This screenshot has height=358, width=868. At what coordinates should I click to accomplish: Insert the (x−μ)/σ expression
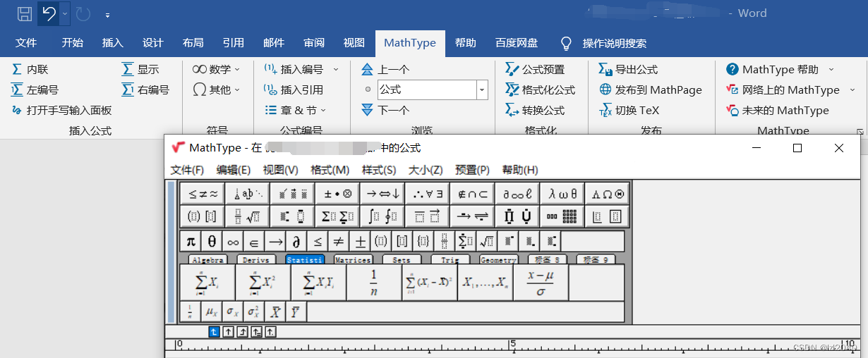[x=541, y=283]
